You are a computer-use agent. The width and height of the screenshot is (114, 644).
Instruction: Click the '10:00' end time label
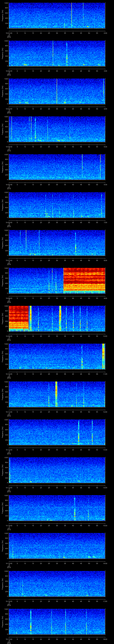(x=105, y=336)
